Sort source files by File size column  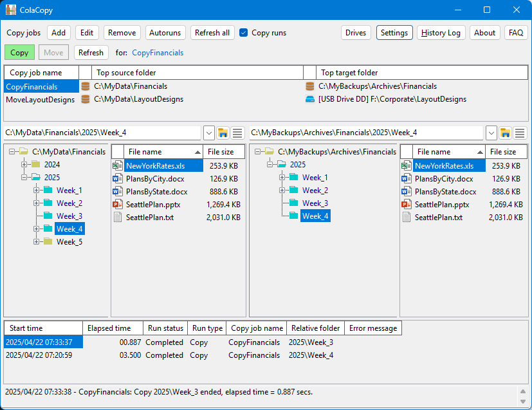(x=224, y=152)
